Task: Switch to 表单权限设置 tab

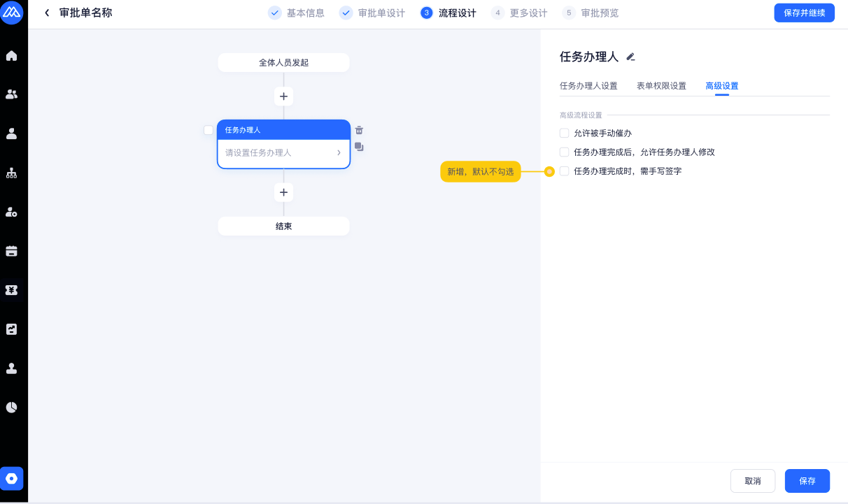Action: coord(661,86)
